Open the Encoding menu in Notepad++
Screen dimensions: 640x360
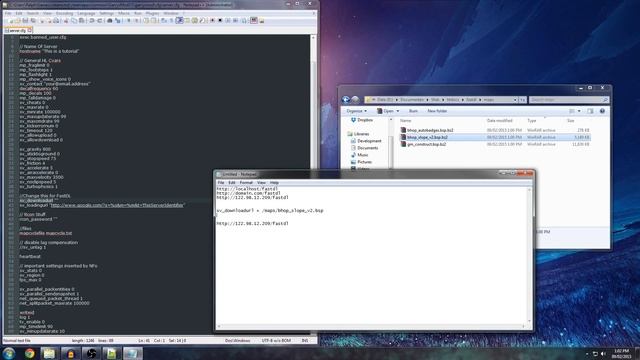click(x=64, y=13)
